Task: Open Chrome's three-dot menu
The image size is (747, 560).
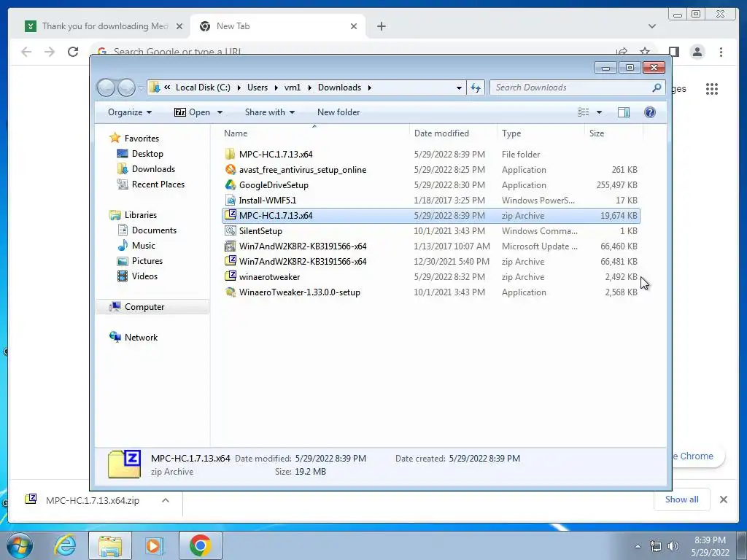Action: pyautogui.click(x=721, y=52)
